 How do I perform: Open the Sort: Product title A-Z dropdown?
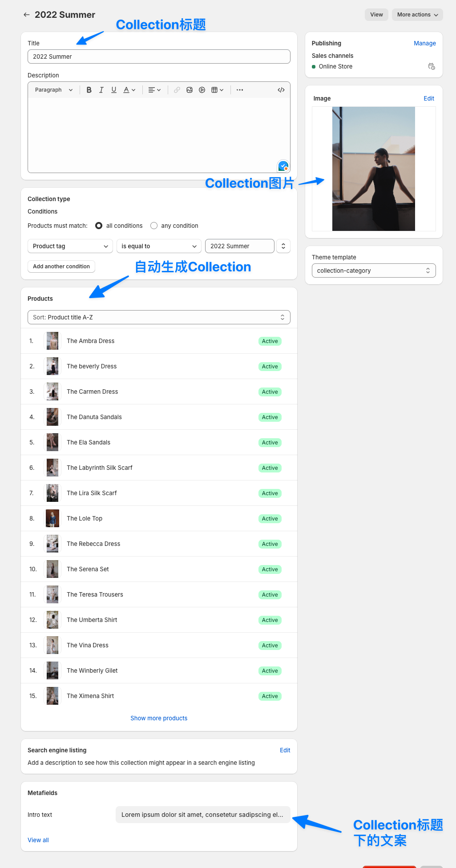tap(159, 317)
